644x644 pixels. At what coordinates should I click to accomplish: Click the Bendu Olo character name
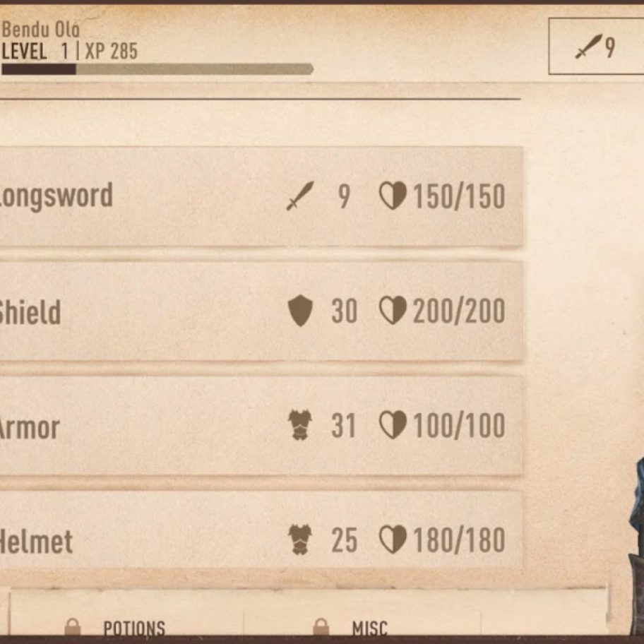[41, 30]
